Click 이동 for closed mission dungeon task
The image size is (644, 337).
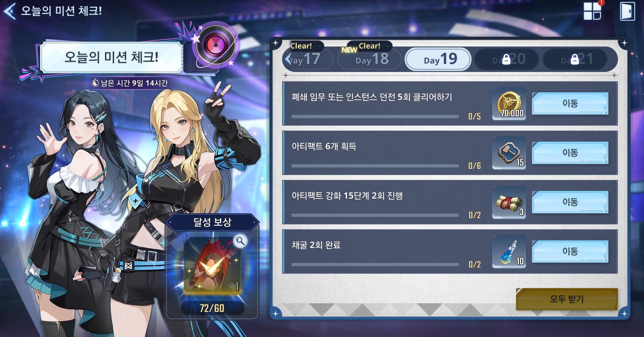tap(570, 103)
